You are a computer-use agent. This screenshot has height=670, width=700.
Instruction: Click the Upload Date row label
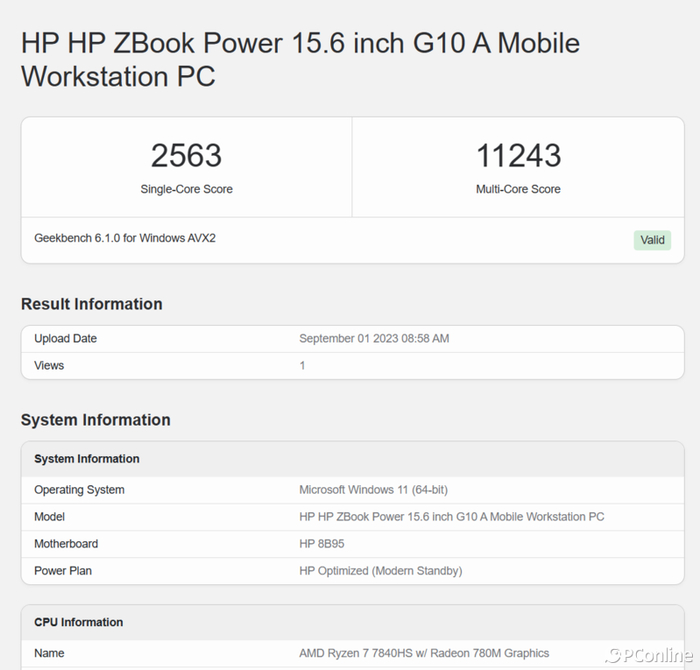(66, 338)
